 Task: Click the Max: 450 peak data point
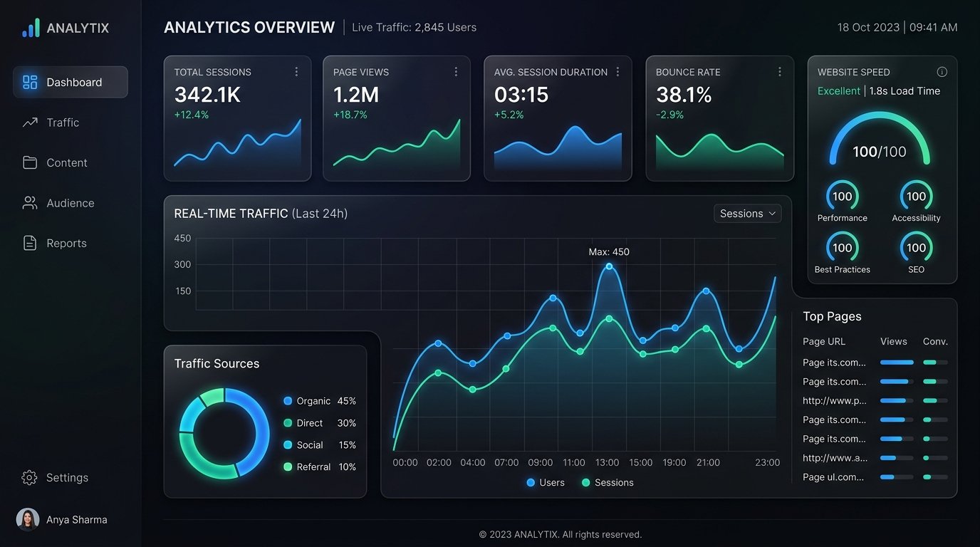[609, 266]
